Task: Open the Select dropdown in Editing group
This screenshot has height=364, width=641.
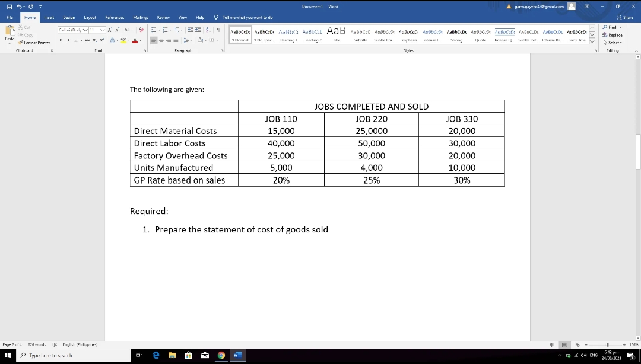Action: pyautogui.click(x=612, y=42)
